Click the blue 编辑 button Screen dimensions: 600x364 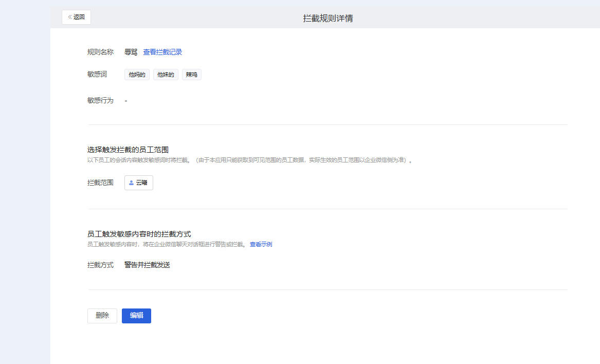[x=136, y=316]
